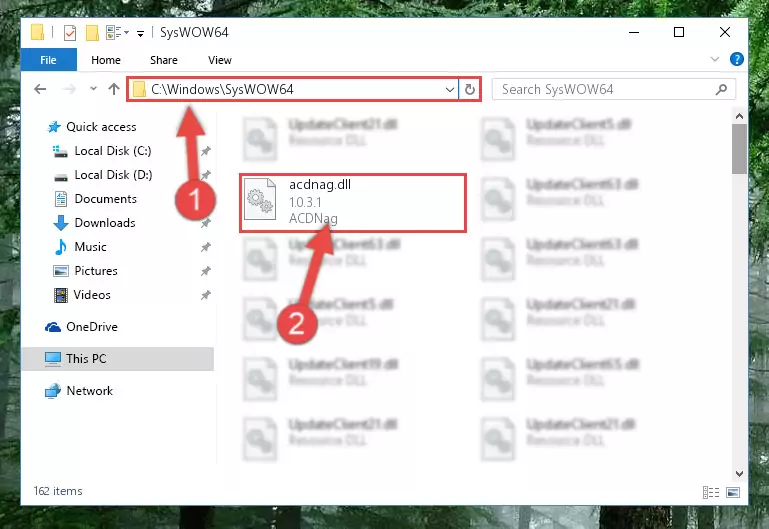
Task: Select This PC in navigation pane
Action: pos(118,359)
